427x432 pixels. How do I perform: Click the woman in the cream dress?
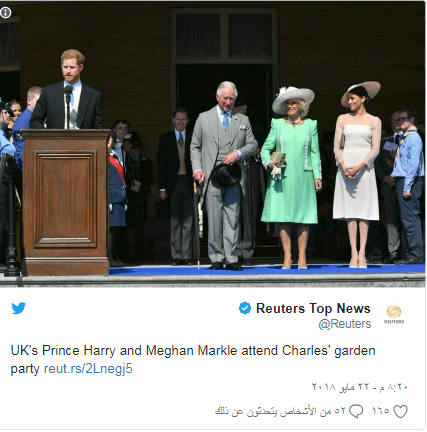tap(358, 173)
